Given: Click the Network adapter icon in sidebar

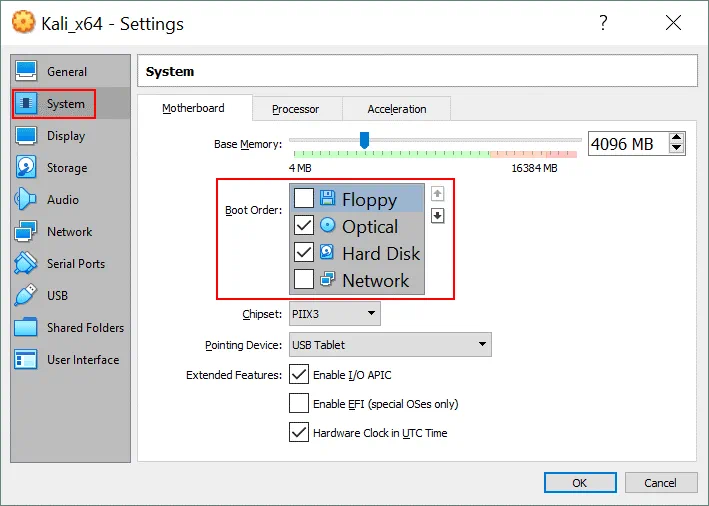Looking at the screenshot, I should (x=27, y=232).
